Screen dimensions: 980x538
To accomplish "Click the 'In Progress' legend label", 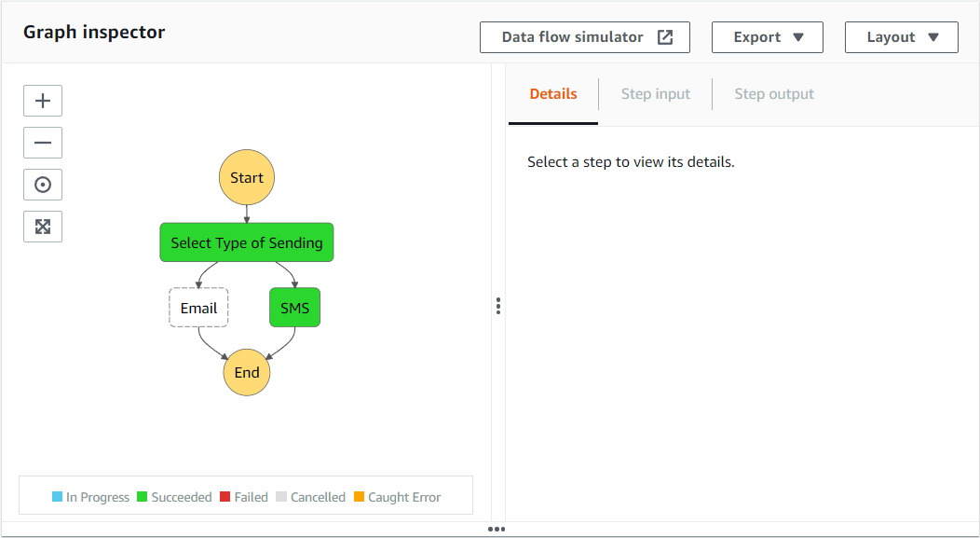I will tap(98, 497).
